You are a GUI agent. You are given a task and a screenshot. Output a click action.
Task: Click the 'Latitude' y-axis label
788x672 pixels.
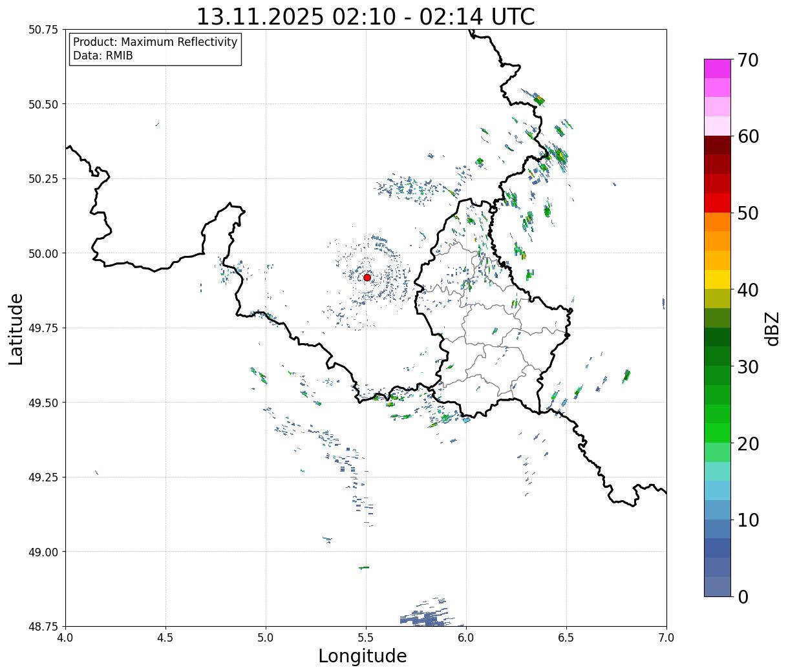point(16,328)
